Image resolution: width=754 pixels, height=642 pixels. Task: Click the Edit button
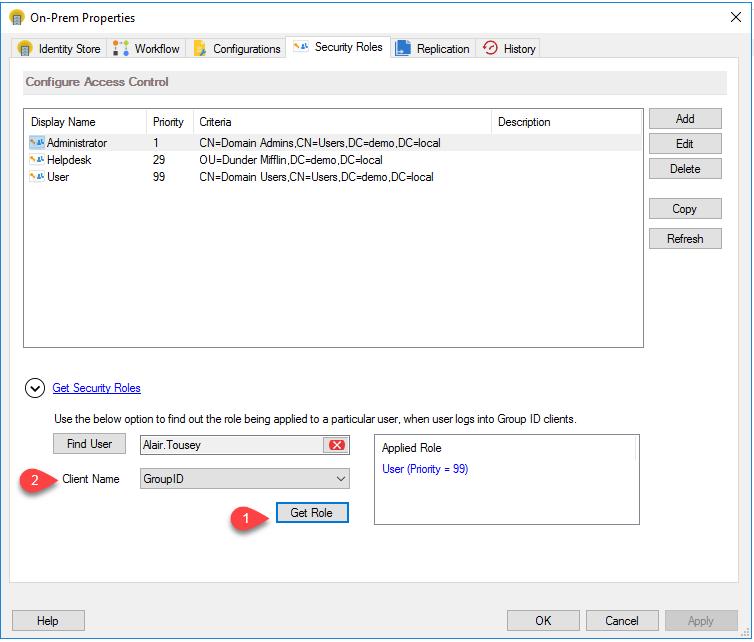[685, 144]
